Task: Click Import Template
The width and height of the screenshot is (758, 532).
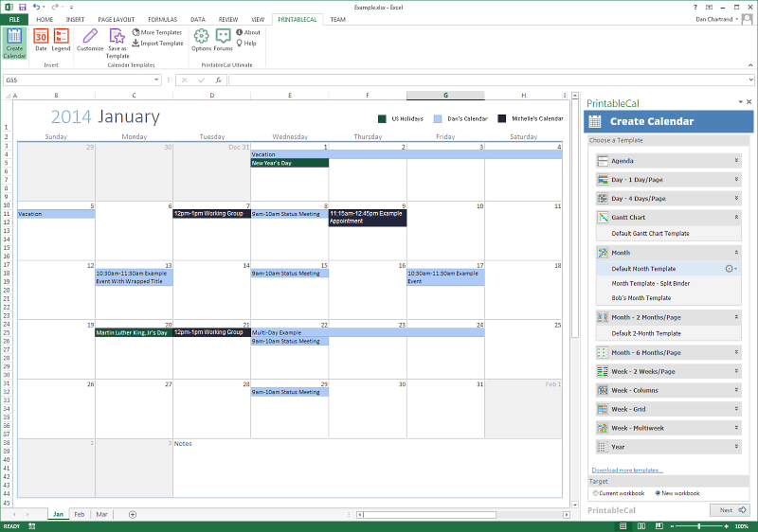Action: tap(157, 43)
